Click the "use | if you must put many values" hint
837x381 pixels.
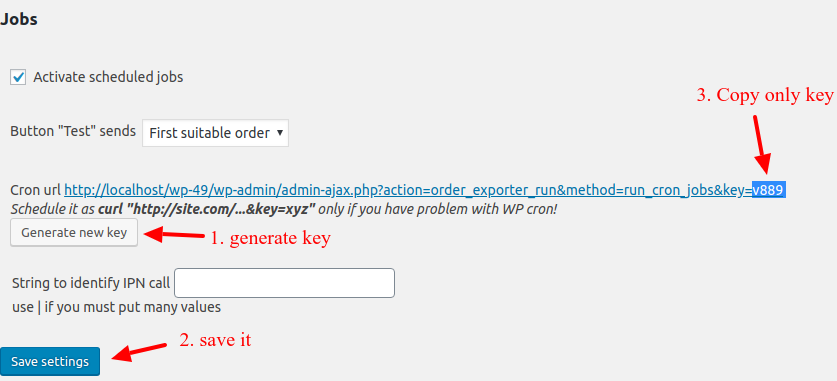coord(116,307)
